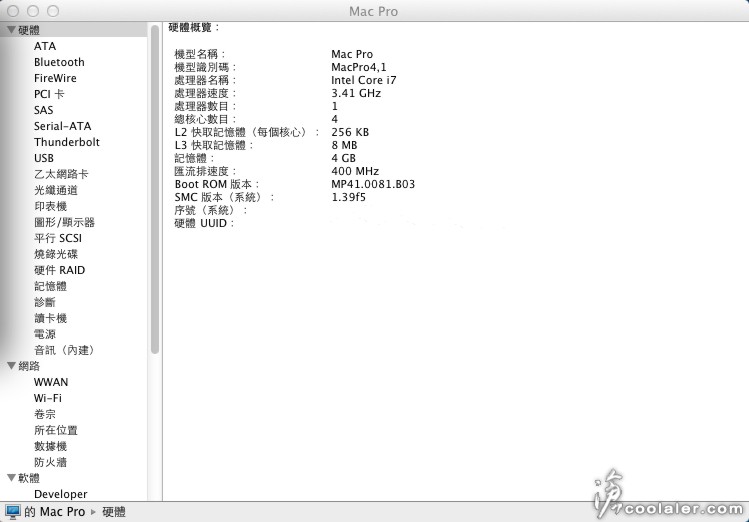Open 燒錄光碟 entry
The height and width of the screenshot is (522, 749).
(55, 254)
